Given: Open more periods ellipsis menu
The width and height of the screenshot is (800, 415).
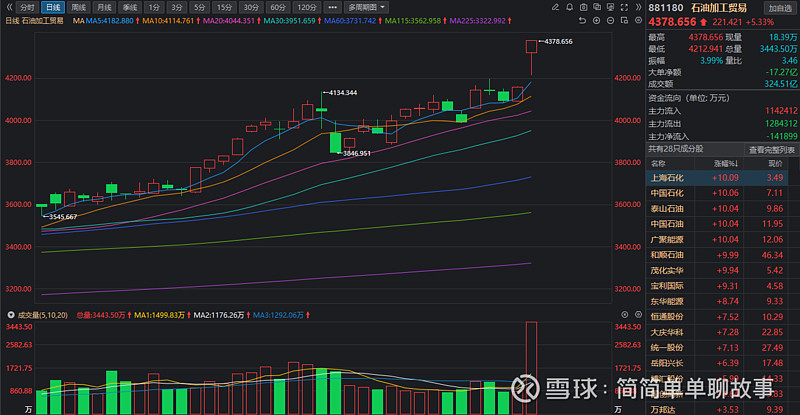Looking at the screenshot, I should tap(332, 7).
